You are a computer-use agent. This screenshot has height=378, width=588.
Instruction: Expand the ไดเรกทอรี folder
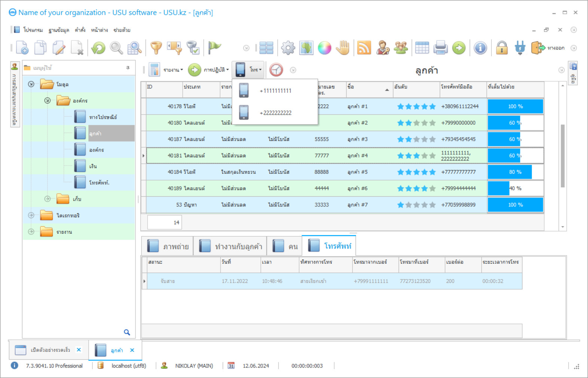pyautogui.click(x=31, y=215)
